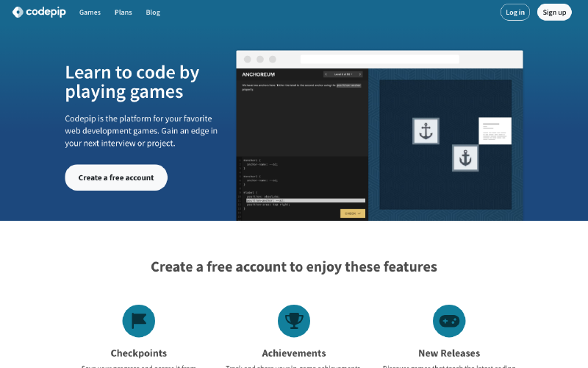This screenshot has height=368, width=588.
Task: Click the white label card beside the anchors
Action: coord(495,130)
